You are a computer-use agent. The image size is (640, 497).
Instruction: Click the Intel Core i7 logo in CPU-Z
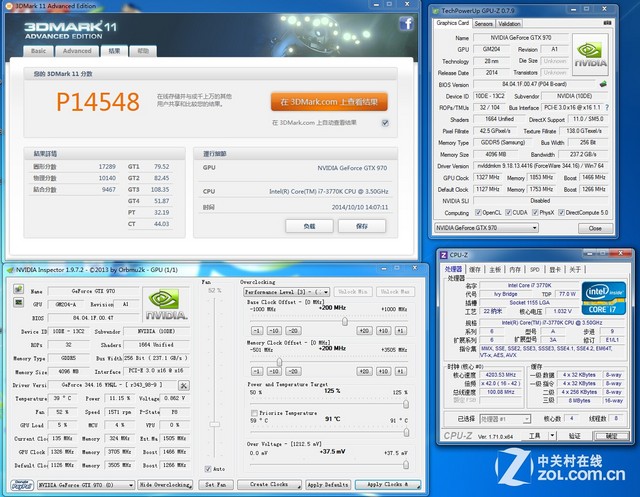603,298
